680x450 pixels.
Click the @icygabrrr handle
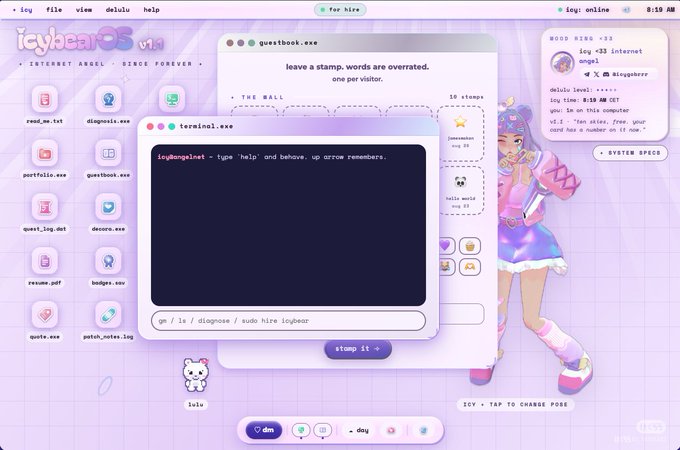[630, 75]
